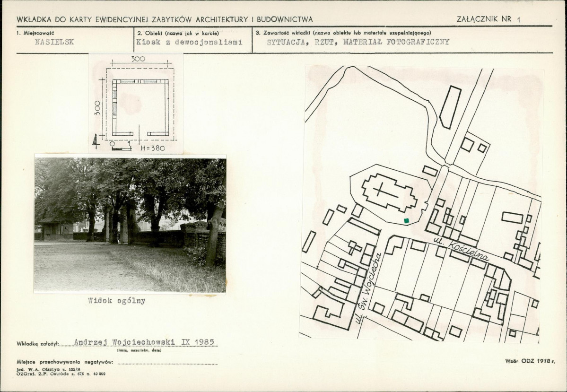
Task: Open the kiosk floor plan drawing
Action: pyautogui.click(x=136, y=104)
